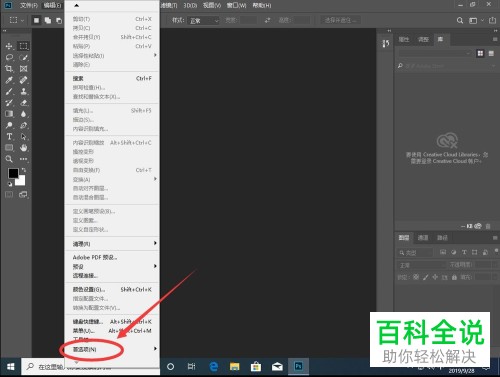Select the Spot Healing Brush tool
The image size is (500, 377).
click(23, 80)
